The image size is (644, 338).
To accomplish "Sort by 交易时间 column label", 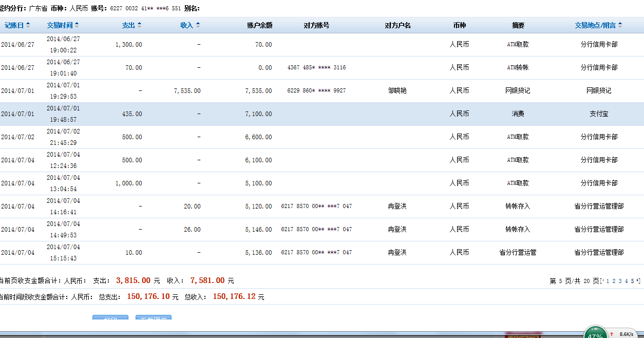I will pos(60,25).
